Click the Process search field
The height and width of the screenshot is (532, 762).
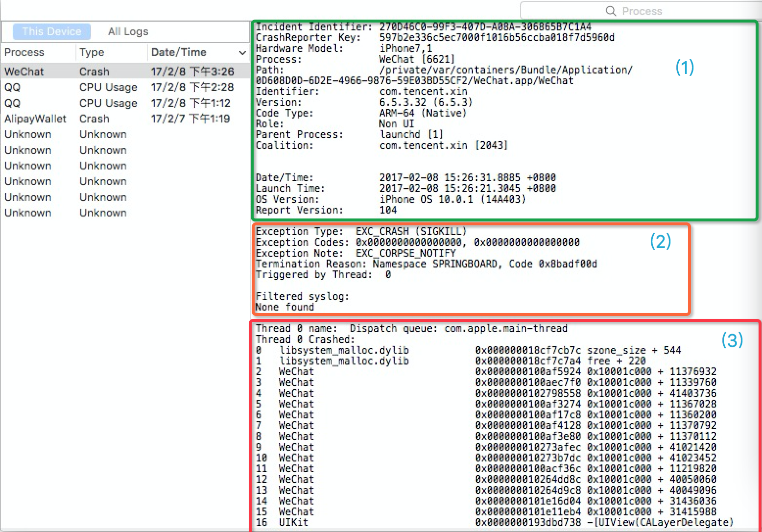641,11
